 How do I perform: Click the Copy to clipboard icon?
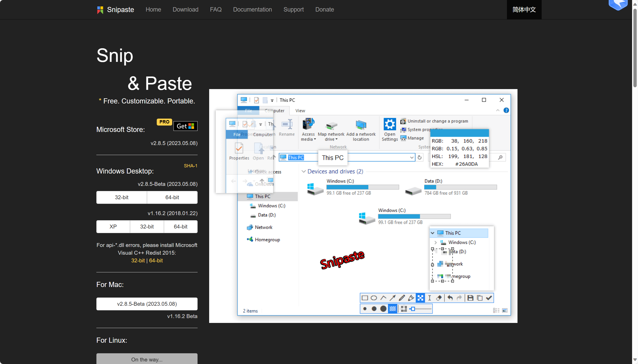(479, 298)
